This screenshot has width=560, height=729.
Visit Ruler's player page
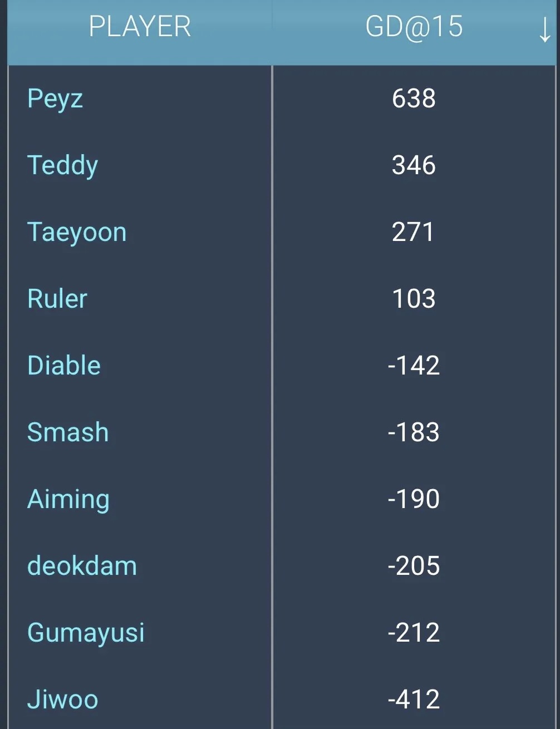tap(57, 299)
